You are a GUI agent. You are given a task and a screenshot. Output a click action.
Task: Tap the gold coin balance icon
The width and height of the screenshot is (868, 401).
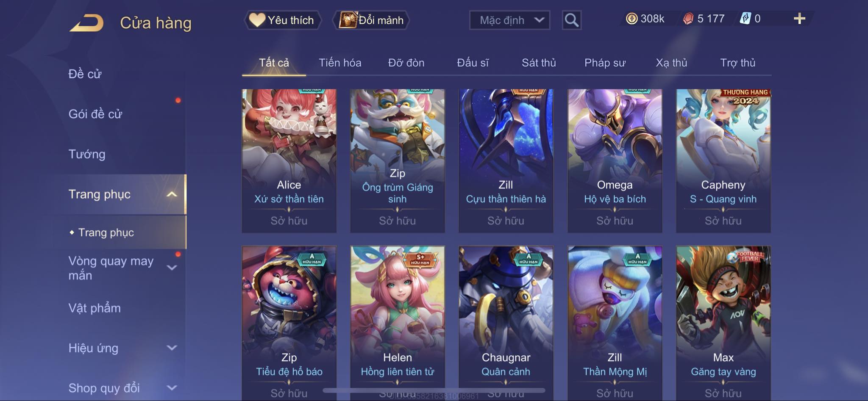[x=632, y=19]
